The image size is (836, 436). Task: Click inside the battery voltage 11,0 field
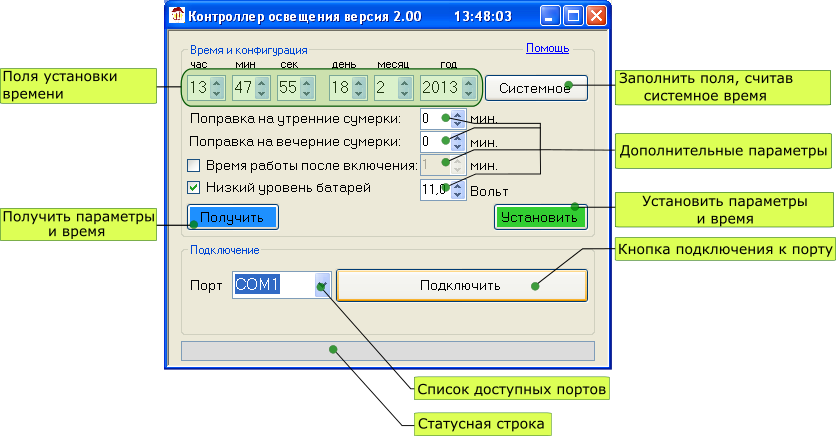click(x=432, y=188)
